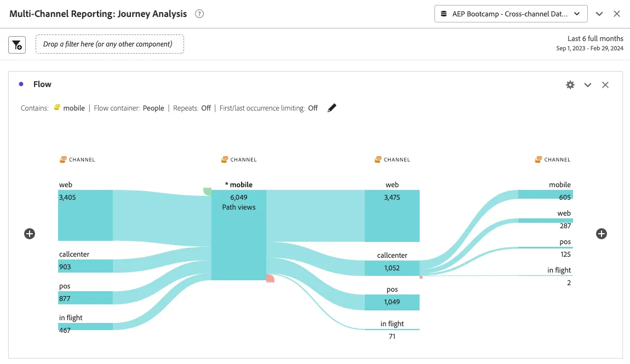Collapse the Flow visualization chevron
The height and width of the screenshot is (364, 630).
pos(588,85)
